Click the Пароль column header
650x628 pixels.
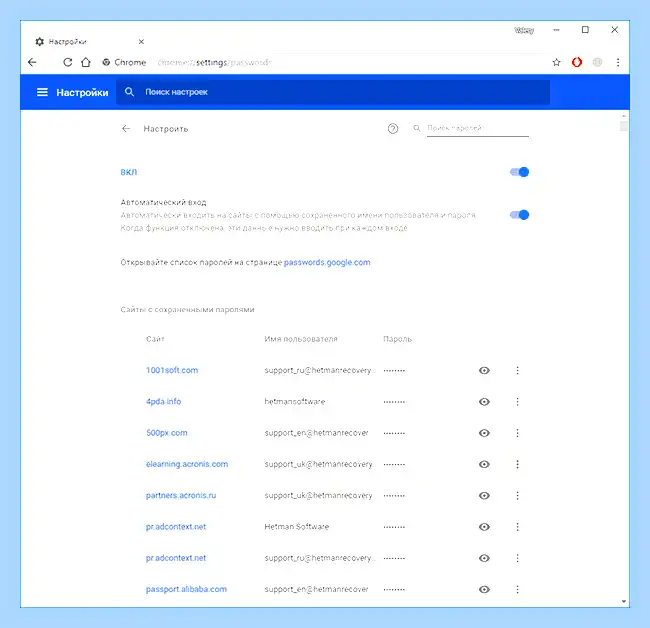click(x=398, y=339)
